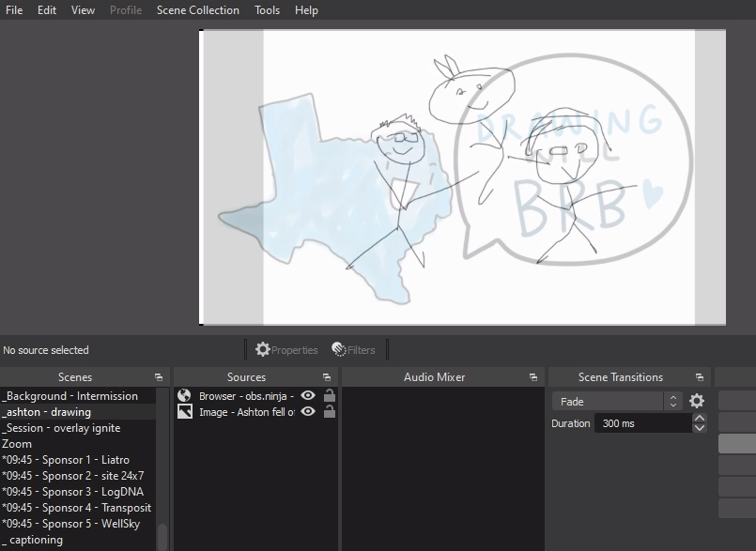Undock the Scene Transitions panel popout icon
The height and width of the screenshot is (551, 756).
[x=700, y=377]
